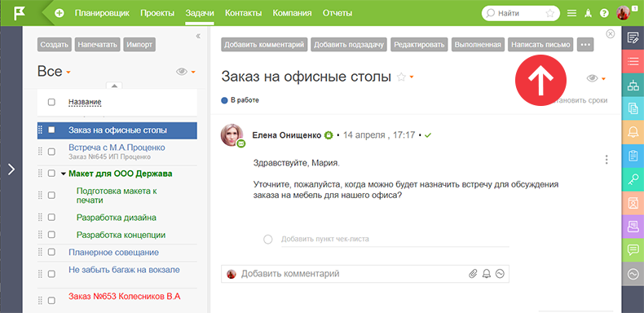This screenshot has height=313, width=644.
Task: Click the Редактировать button
Action: (x=419, y=45)
